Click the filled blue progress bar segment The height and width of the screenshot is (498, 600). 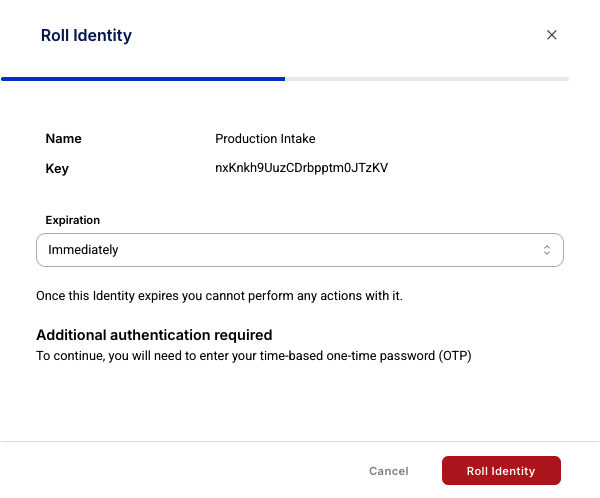[143, 79]
